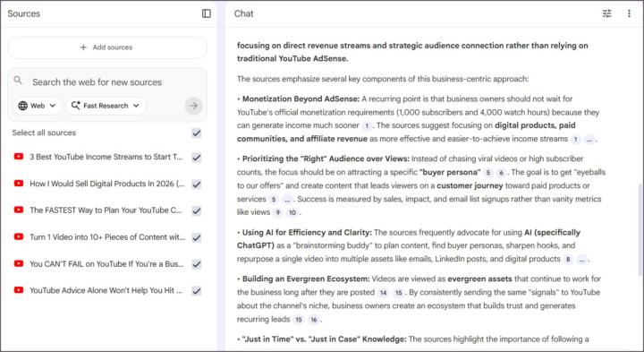Open source 'The FASTEST Way to Plan Your YouTube C...'
This screenshot has height=352, width=644.
click(x=106, y=210)
